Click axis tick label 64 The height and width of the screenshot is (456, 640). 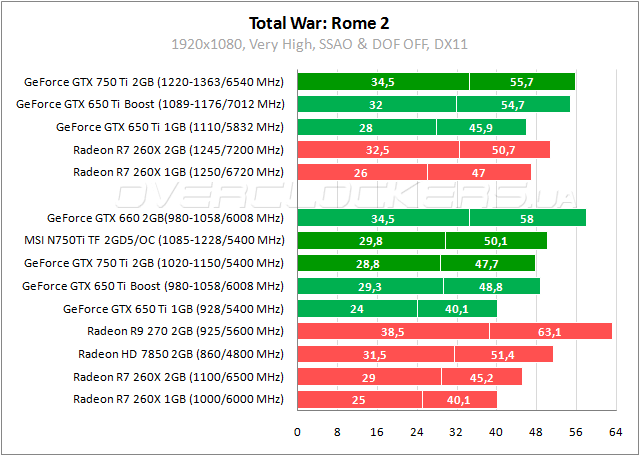point(615,432)
